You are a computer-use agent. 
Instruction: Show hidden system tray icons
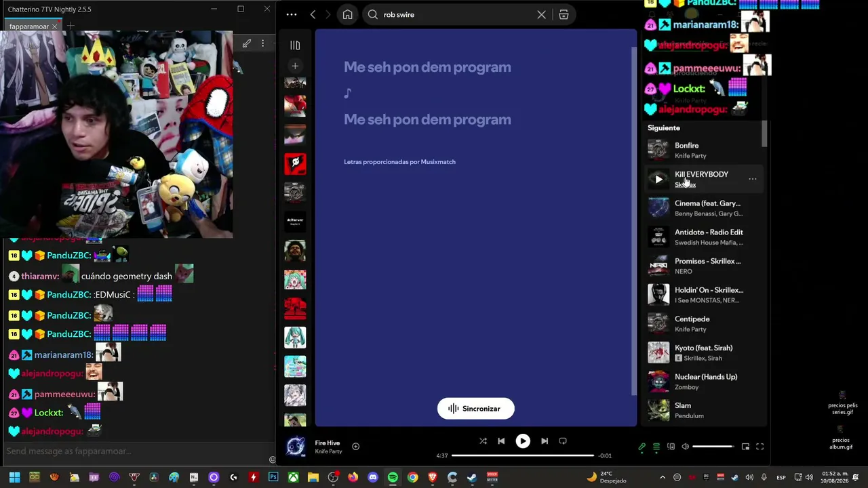coord(663,477)
